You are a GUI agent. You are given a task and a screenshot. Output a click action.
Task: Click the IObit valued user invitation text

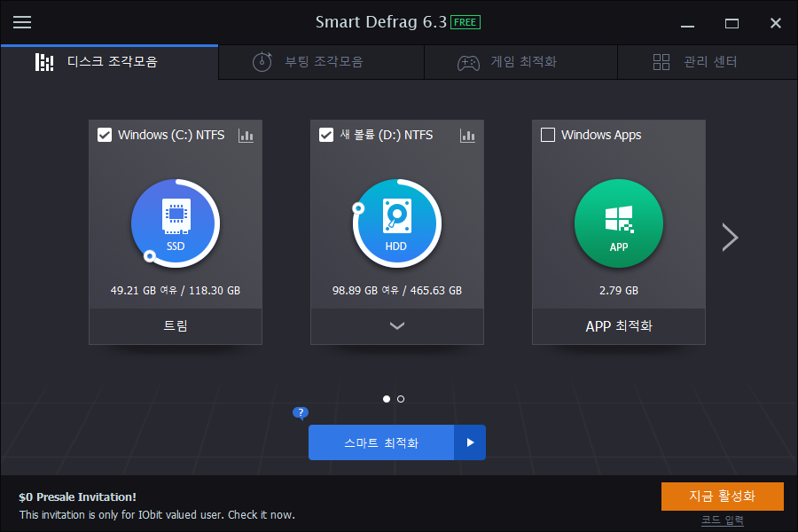(157, 515)
